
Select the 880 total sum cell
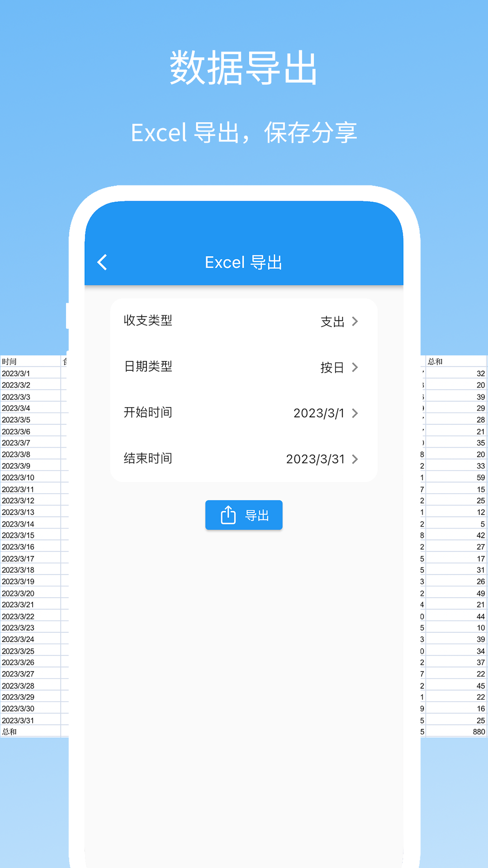(479, 731)
